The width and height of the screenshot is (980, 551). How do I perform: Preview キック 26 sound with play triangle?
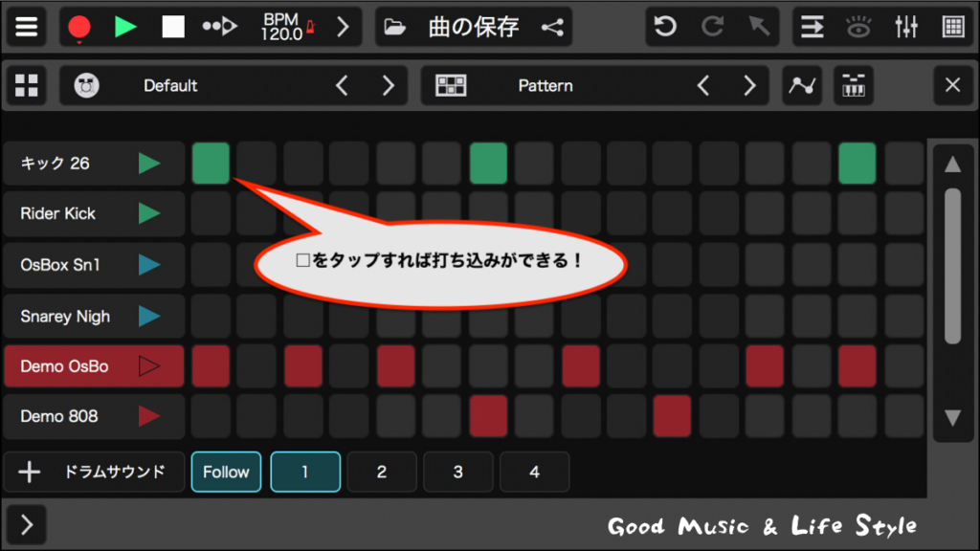(x=148, y=164)
